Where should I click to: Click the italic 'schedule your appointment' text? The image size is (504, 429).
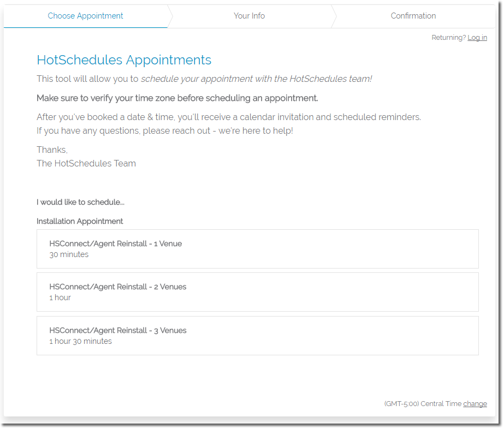[x=256, y=79]
